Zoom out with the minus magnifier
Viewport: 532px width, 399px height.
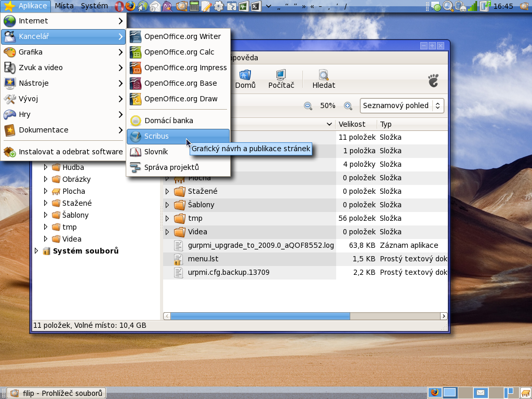(308, 106)
